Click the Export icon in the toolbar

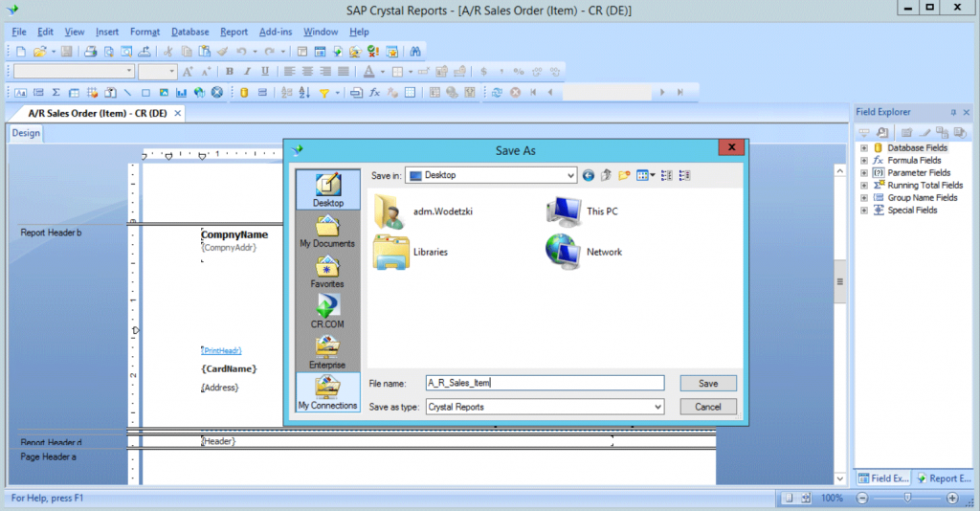pos(145,52)
